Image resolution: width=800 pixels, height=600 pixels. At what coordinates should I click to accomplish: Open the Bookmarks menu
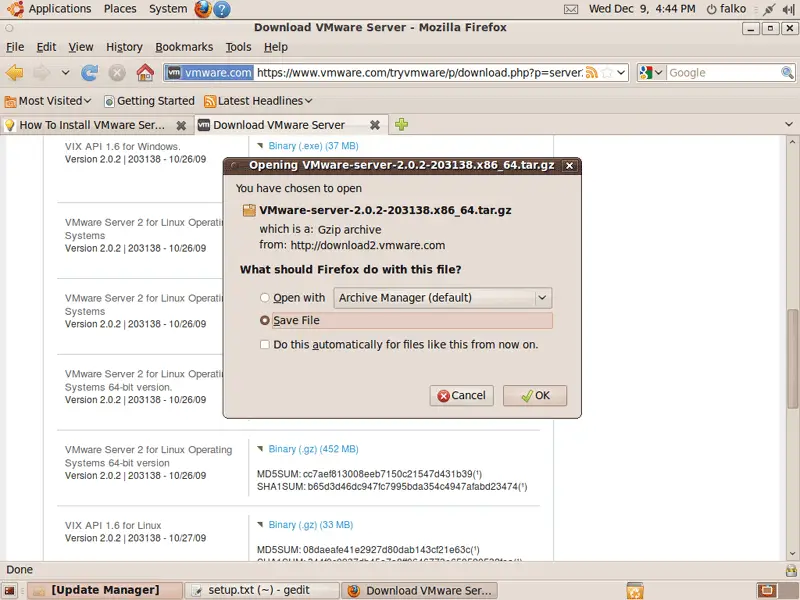click(184, 47)
